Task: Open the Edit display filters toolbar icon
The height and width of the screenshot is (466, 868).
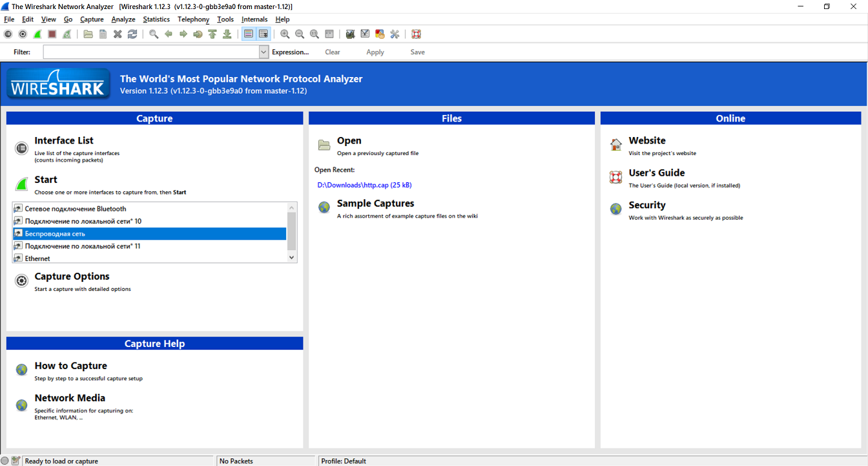Action: pyautogui.click(x=365, y=34)
